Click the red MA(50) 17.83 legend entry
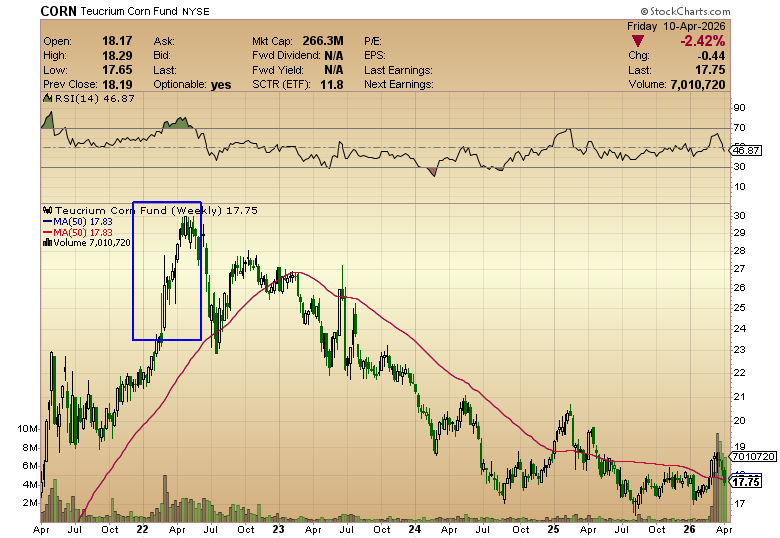780x538 pixels. click(x=83, y=233)
